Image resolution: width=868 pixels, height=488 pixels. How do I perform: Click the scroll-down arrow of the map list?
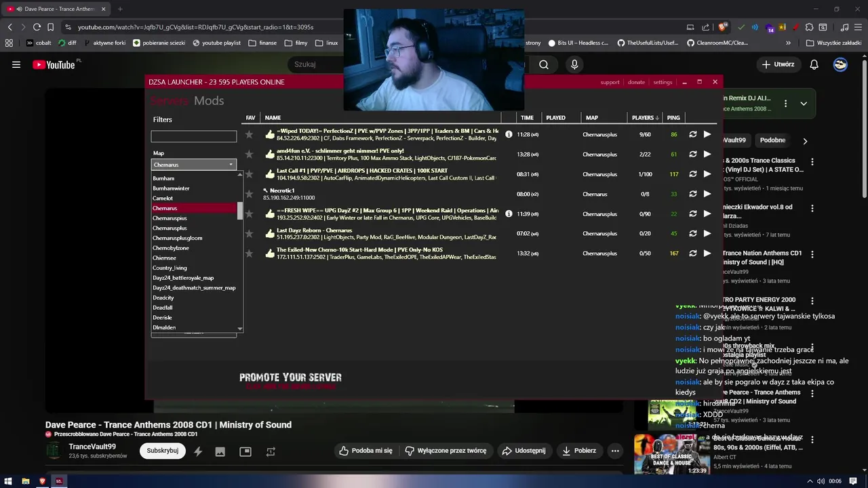239,329
